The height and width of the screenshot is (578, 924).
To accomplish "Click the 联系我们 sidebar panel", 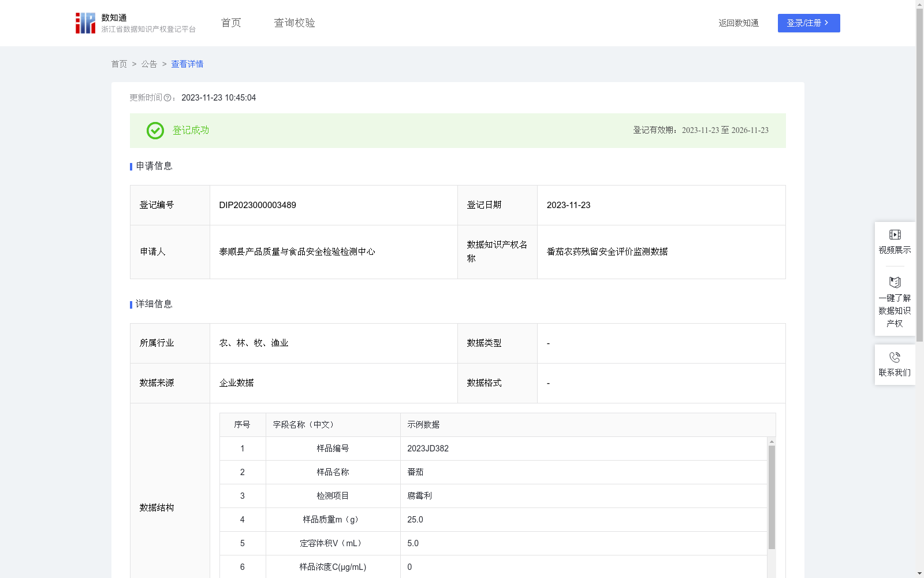I will click(x=895, y=365).
